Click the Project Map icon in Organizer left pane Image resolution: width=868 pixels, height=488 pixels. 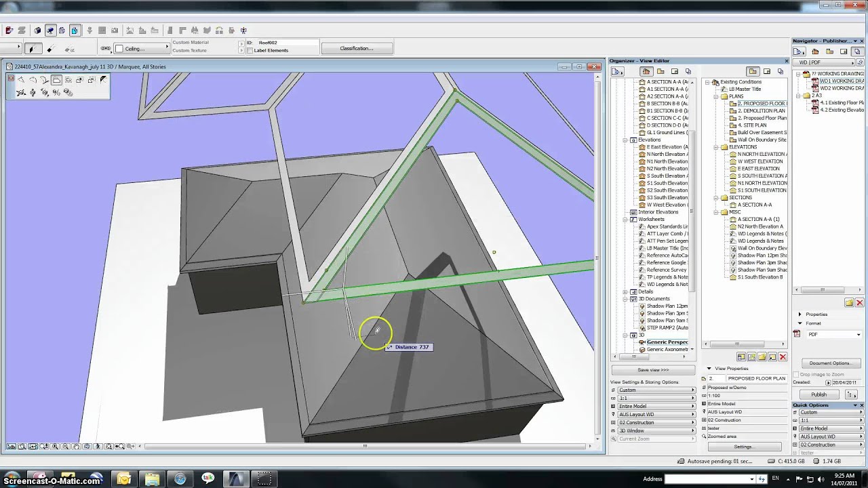(646, 71)
